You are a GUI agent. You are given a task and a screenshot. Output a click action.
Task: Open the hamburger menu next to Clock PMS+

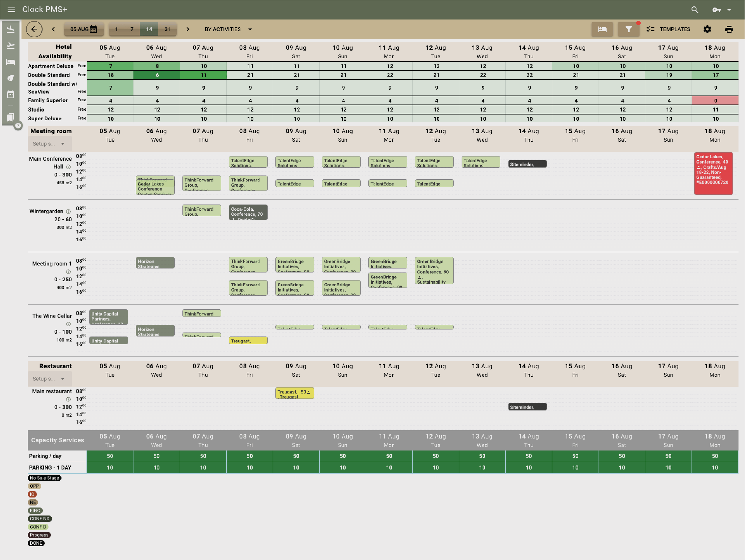pyautogui.click(x=11, y=9)
